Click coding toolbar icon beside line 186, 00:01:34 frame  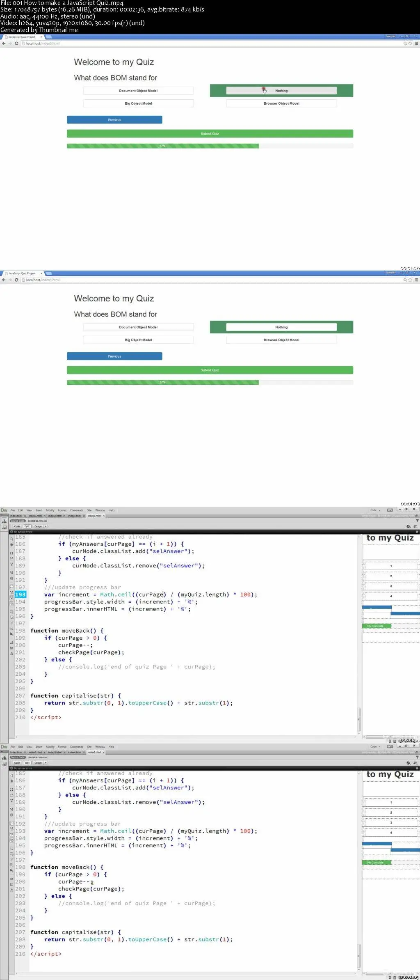[x=11, y=544]
